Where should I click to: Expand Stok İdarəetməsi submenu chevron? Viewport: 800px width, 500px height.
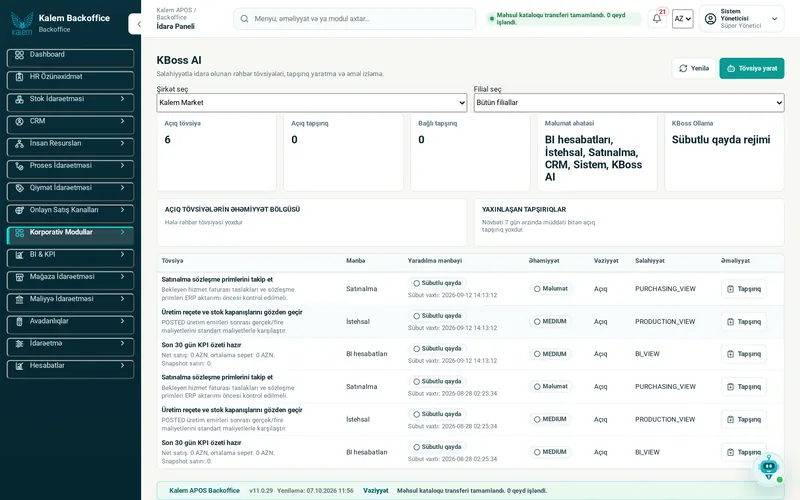[x=122, y=99]
